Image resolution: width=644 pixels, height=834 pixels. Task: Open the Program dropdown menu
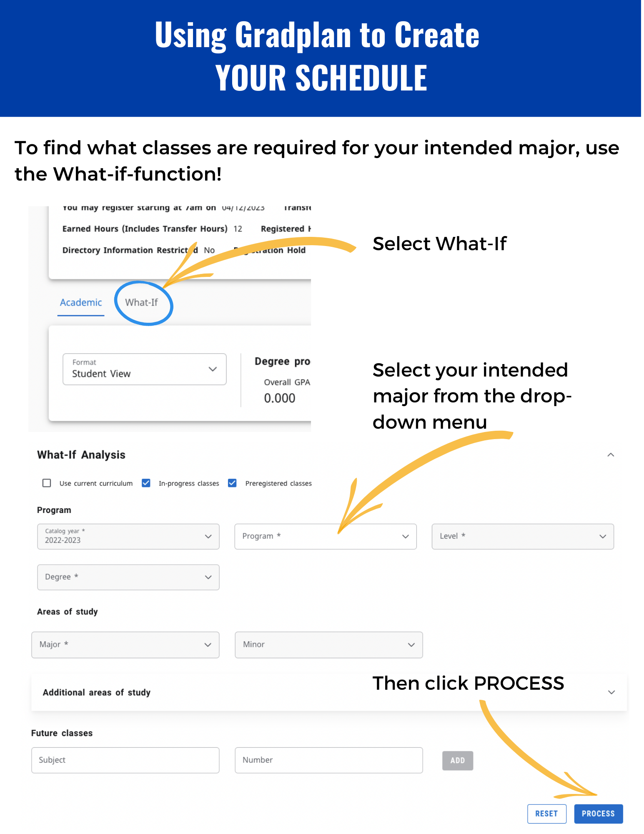point(325,536)
